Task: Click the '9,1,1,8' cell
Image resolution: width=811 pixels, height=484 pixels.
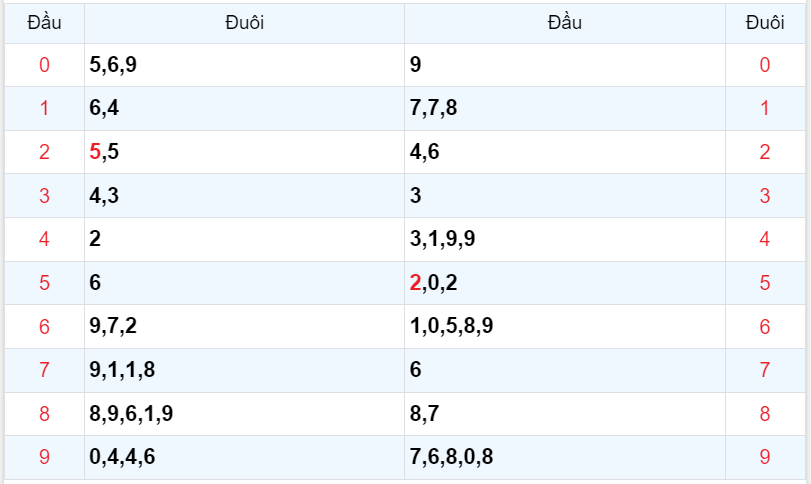Action: (x=122, y=370)
